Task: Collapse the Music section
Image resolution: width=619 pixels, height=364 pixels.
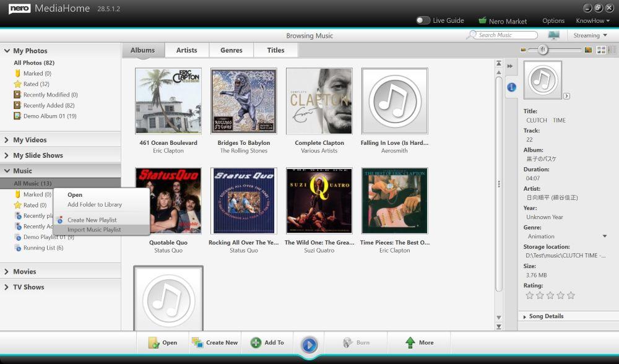Action: point(7,171)
